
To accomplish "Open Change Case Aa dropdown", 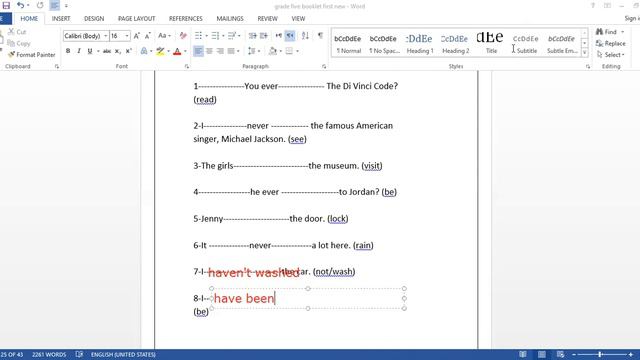I will [164, 36].
